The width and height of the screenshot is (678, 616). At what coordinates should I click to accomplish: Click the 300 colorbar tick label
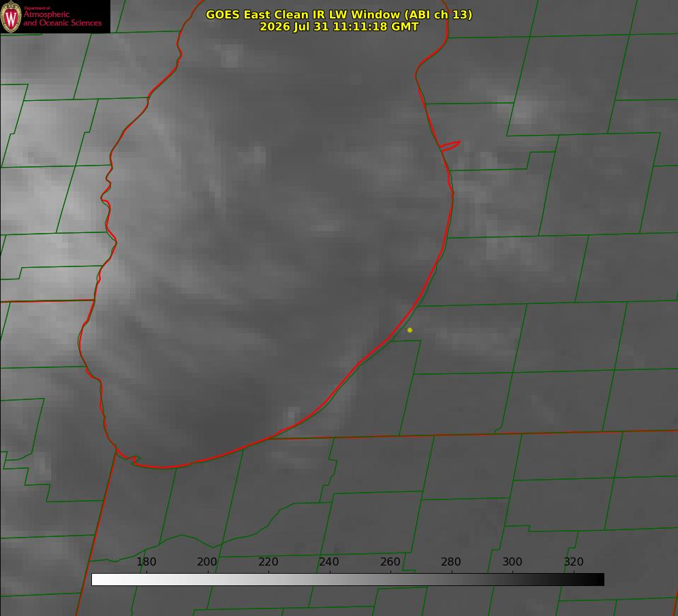pyautogui.click(x=512, y=561)
